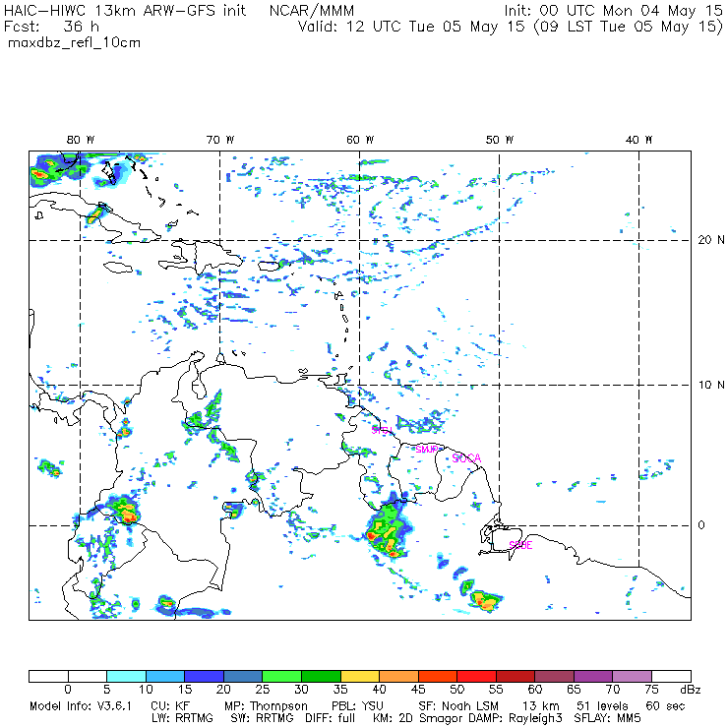Click the "maxdbz_refl_10cm" field name
The height and width of the screenshot is (728, 728).
click(x=75, y=42)
